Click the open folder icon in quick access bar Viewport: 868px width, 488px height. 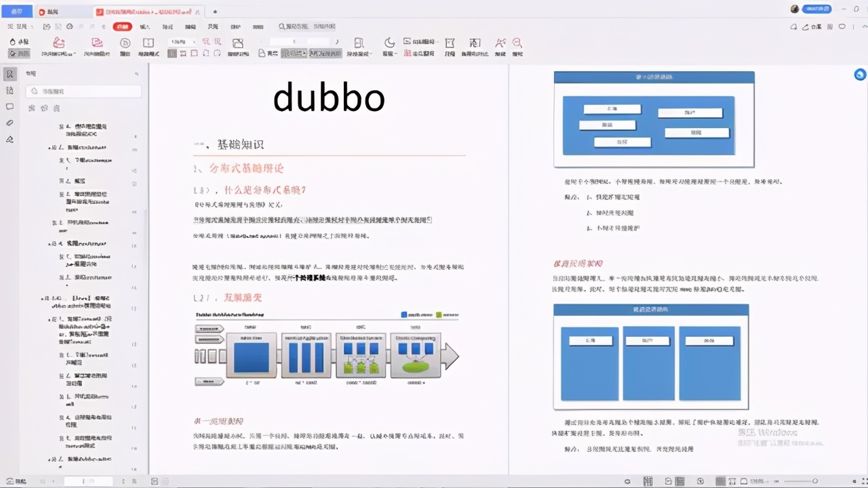pos(46,26)
